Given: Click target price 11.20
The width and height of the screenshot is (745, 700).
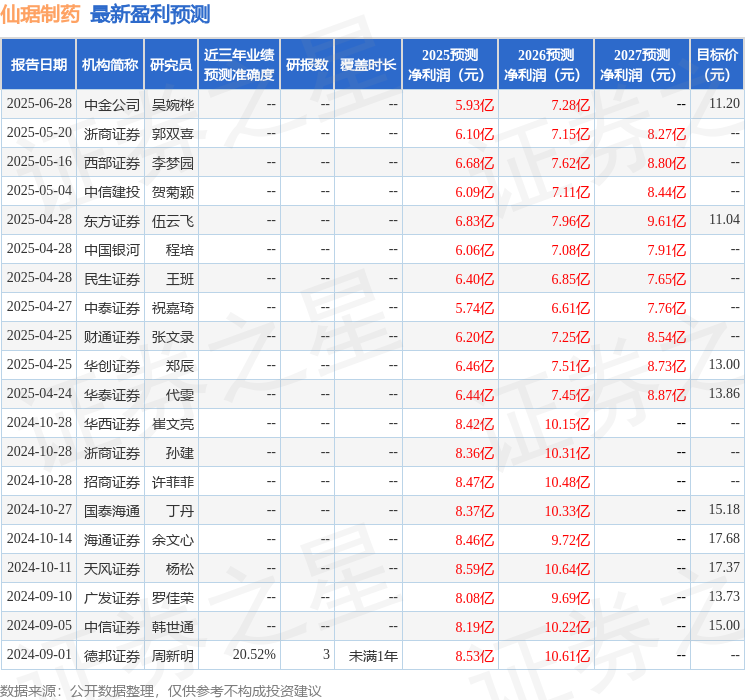Looking at the screenshot, I should tap(724, 104).
